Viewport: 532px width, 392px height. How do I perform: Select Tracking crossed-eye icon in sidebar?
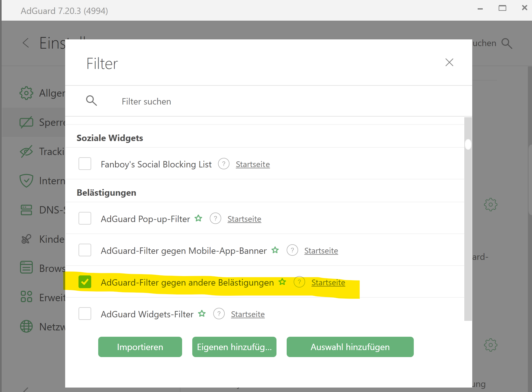(26, 152)
